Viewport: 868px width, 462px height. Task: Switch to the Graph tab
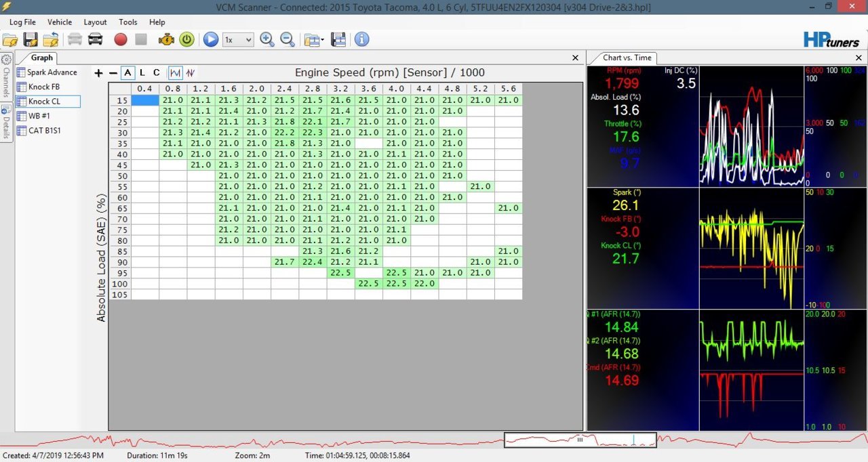pyautogui.click(x=41, y=58)
